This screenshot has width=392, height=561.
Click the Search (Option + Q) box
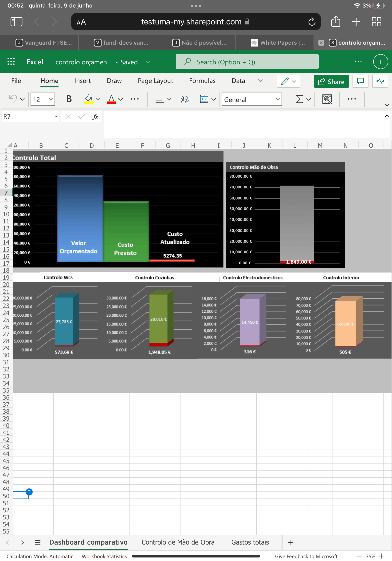247,62
